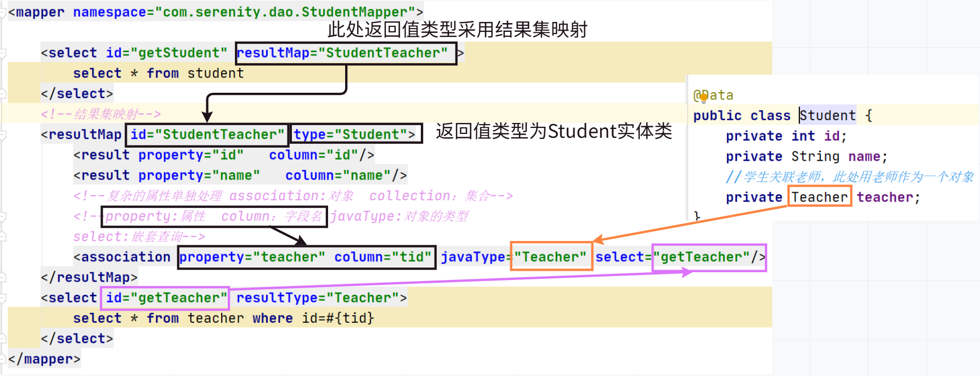Image resolution: width=980 pixels, height=376 pixels.
Task: Click the first </select> closing tag
Action: click(x=77, y=93)
